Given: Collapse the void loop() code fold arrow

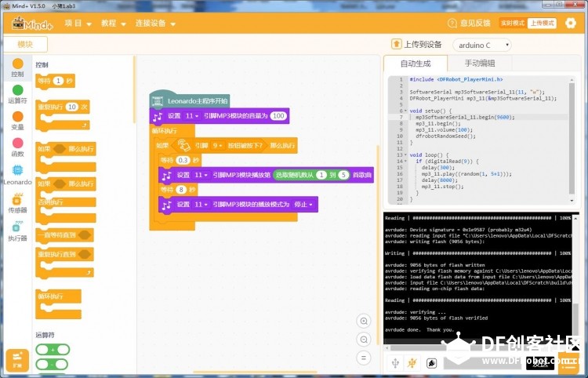Looking at the screenshot, I should point(405,154).
